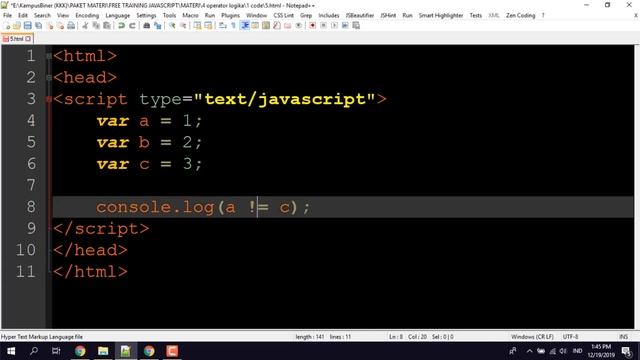640x360 pixels.
Task: Click the 'var b = 2;' code line
Action: point(149,142)
